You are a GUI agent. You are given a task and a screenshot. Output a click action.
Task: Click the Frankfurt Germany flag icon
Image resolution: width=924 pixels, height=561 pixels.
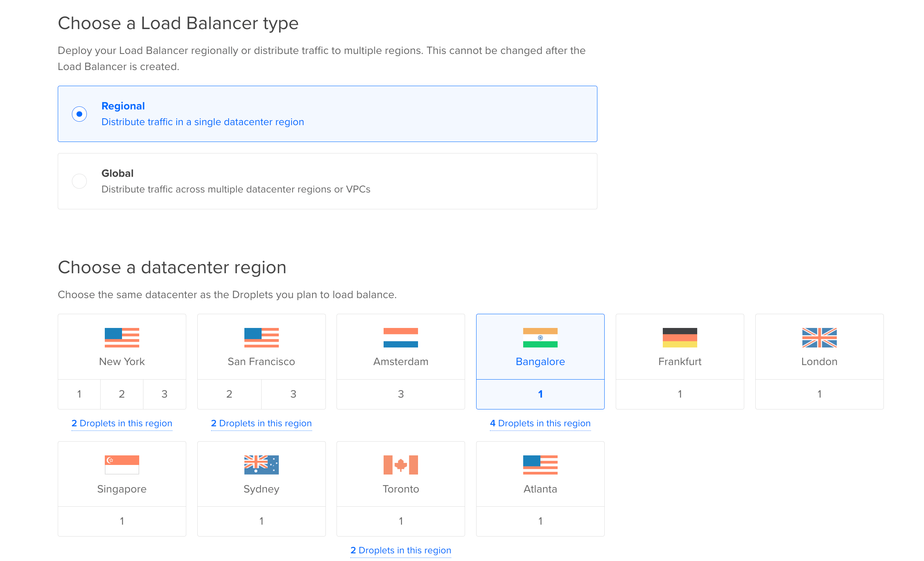click(680, 338)
